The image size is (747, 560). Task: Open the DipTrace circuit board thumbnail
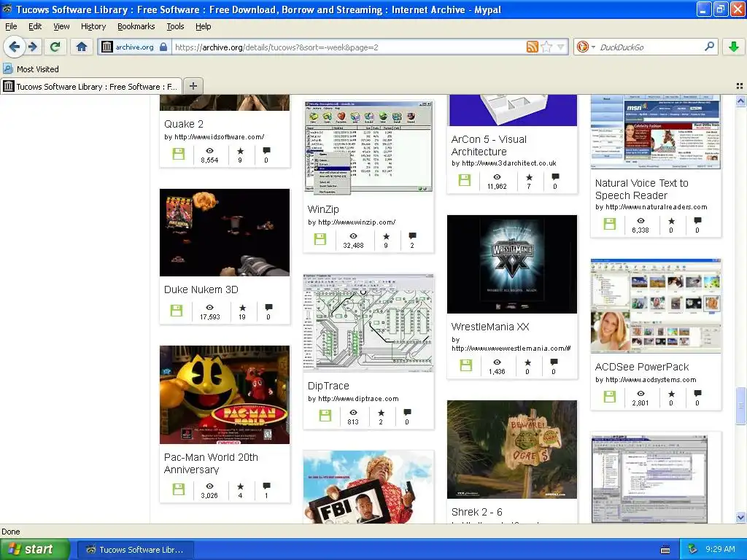pos(368,322)
